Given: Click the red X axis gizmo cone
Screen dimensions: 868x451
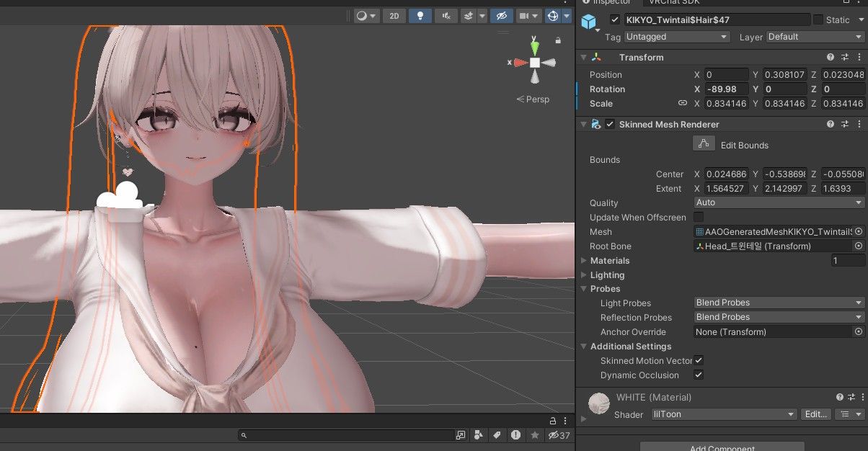Looking at the screenshot, I should [521, 63].
